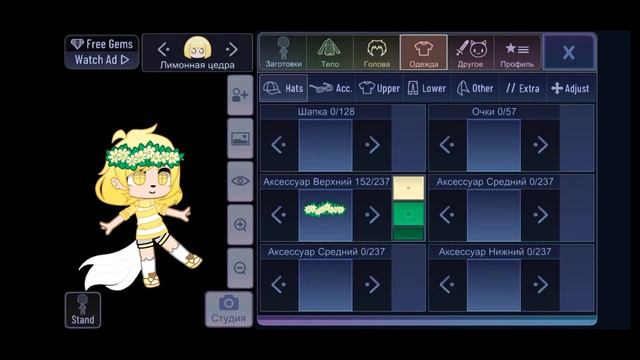The height and width of the screenshot is (360, 640).
Task: Open the Другое tab
Action: (x=471, y=52)
